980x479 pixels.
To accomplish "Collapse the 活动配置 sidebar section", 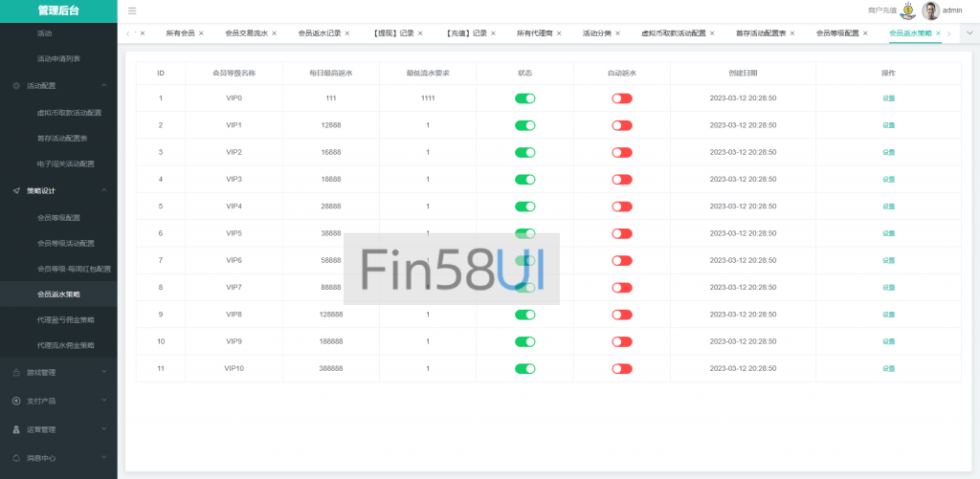I will (x=103, y=86).
